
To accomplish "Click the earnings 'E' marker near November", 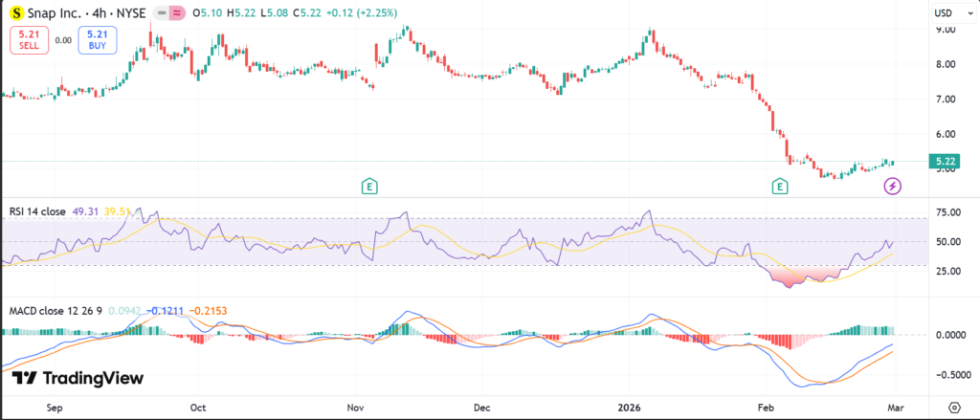I will click(x=368, y=186).
